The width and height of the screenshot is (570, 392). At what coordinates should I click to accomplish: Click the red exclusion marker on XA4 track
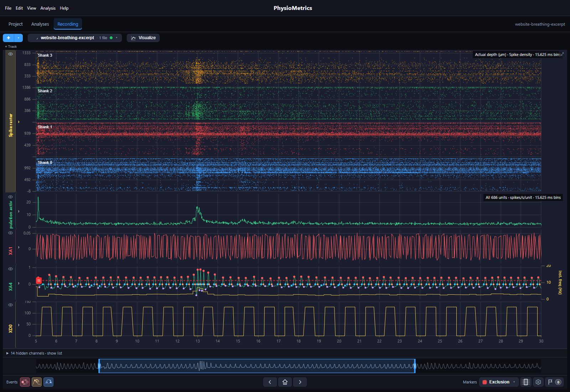(39, 280)
